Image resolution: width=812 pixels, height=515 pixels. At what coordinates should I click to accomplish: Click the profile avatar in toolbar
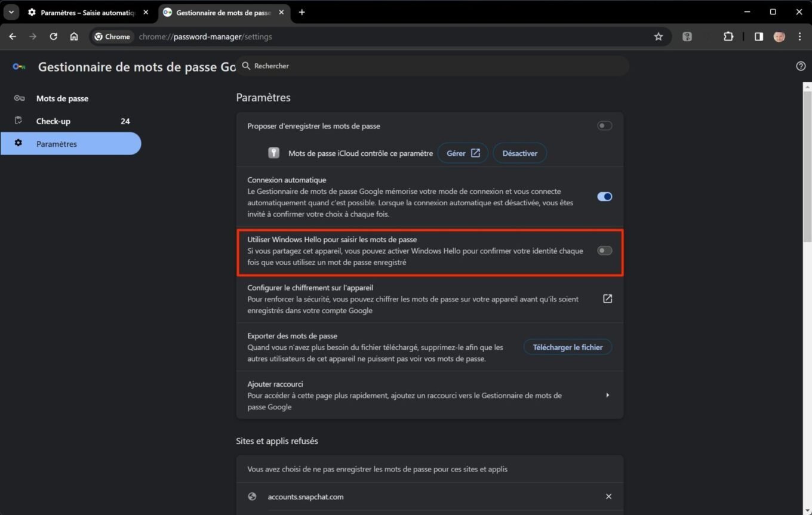click(779, 36)
